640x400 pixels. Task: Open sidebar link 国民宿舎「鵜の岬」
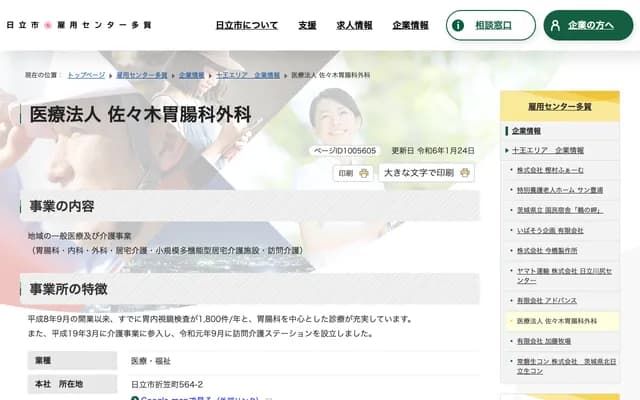[x=560, y=210]
